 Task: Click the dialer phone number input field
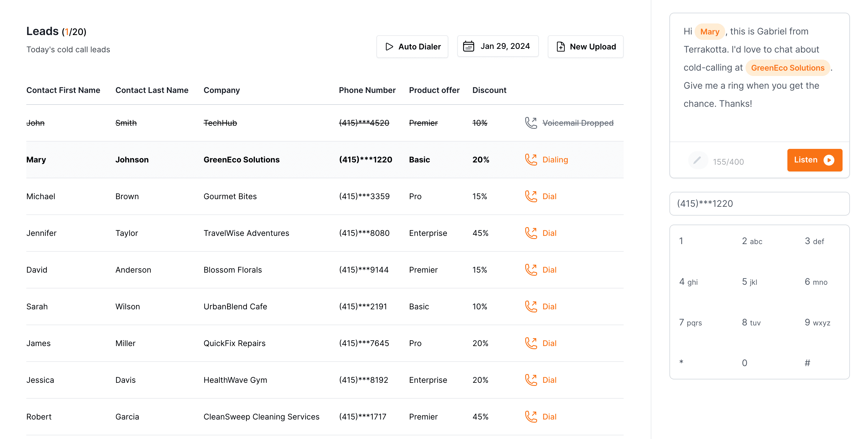point(759,204)
